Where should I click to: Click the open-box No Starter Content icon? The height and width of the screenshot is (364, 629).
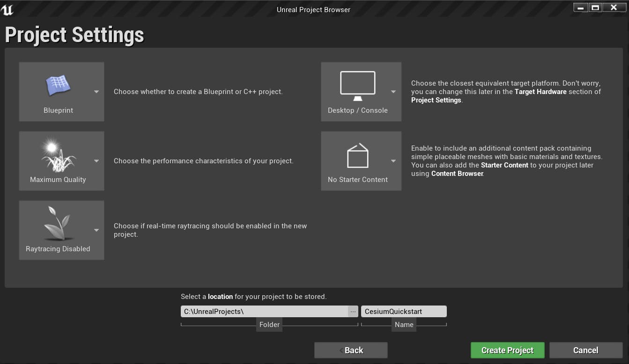point(357,154)
